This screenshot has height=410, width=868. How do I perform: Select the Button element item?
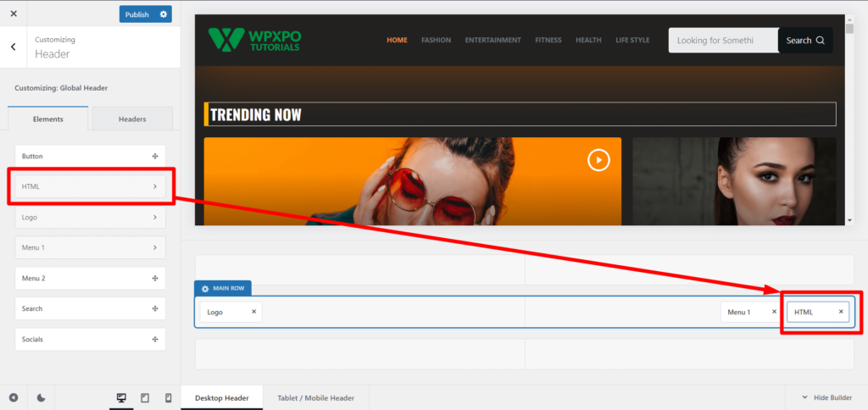(x=90, y=157)
